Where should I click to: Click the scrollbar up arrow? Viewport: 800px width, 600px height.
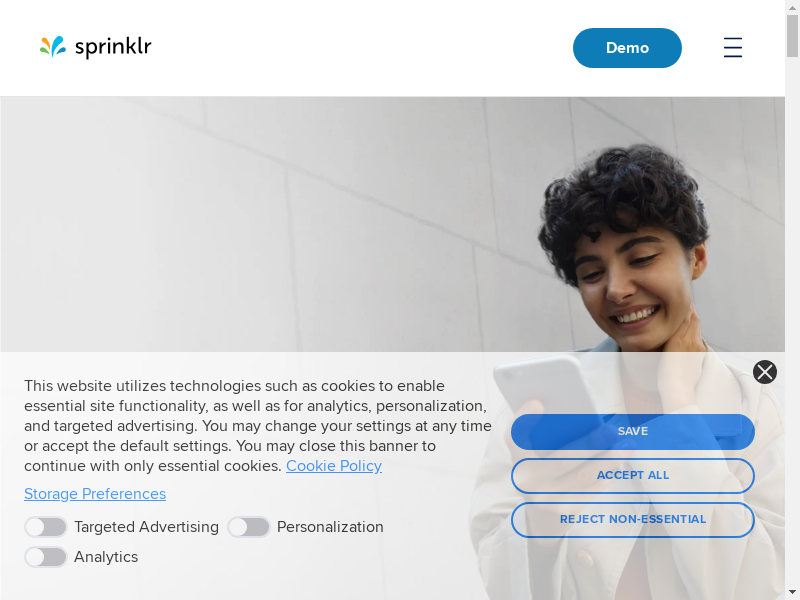792,8
